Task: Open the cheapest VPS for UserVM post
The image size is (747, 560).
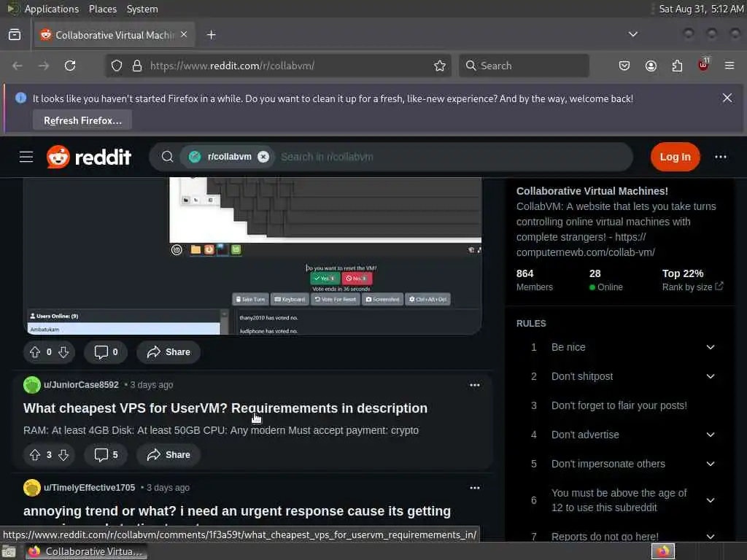Action: tap(225, 408)
